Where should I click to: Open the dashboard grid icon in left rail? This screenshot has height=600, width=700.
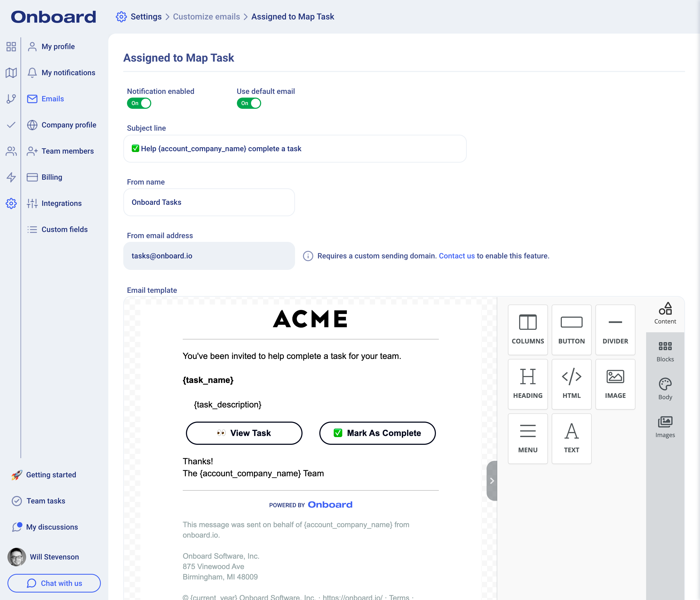[11, 47]
